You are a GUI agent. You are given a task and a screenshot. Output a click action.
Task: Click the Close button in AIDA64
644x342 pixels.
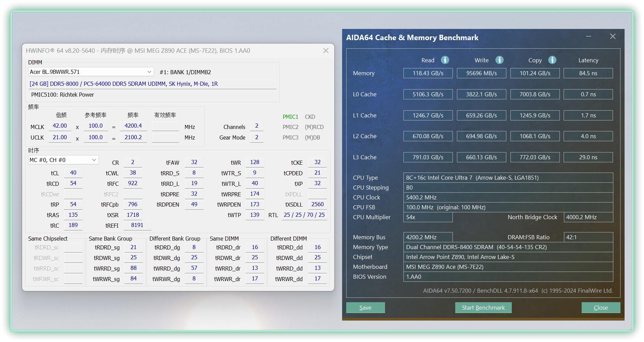pos(601,308)
